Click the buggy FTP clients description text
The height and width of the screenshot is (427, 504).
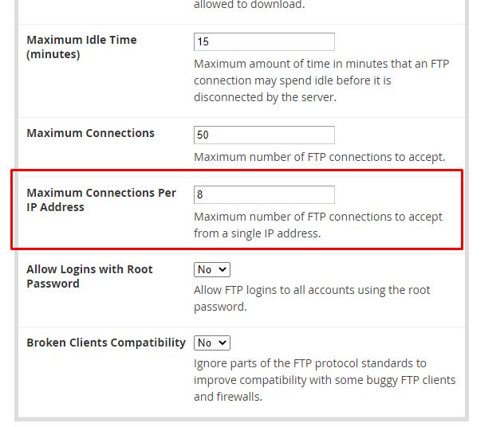click(x=324, y=379)
